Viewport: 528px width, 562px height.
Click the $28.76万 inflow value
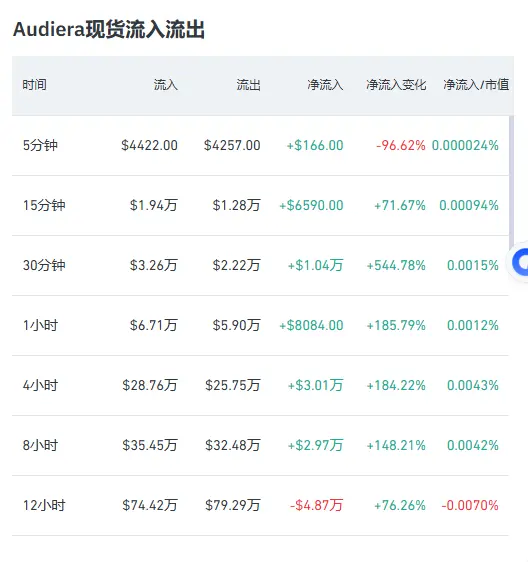coord(150,385)
